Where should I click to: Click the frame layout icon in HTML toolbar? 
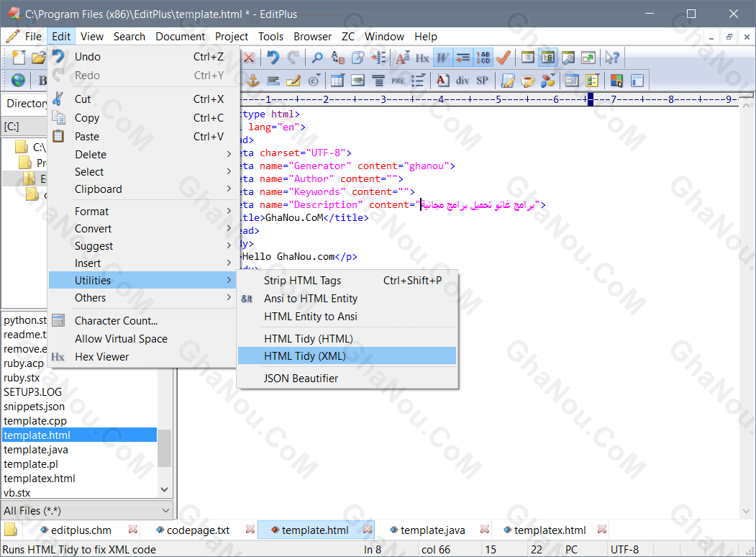(637, 81)
